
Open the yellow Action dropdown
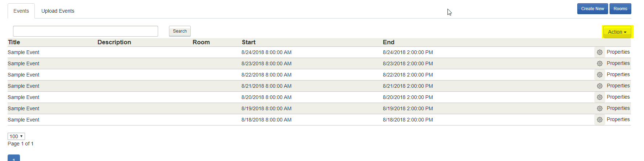[x=617, y=32]
